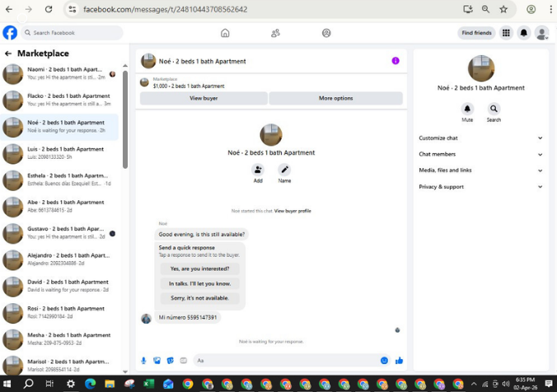This screenshot has height=392, width=557.
Task: Open the apps grid Menu icon
Action: 506,33
